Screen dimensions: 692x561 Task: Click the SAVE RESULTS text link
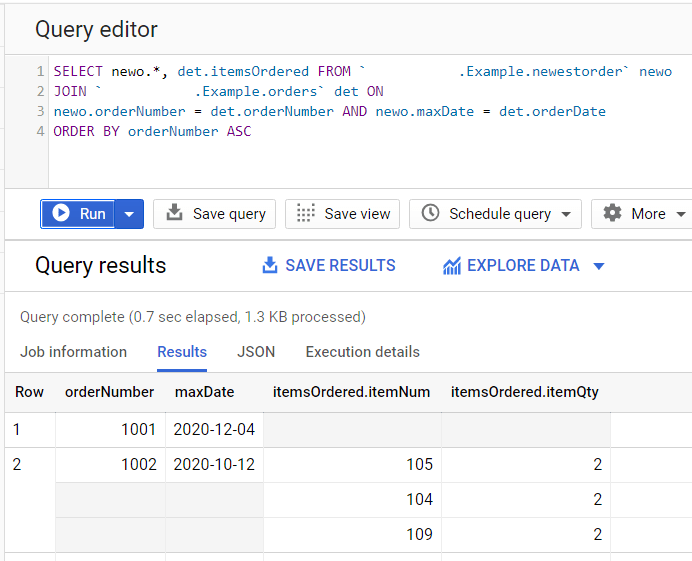(340, 265)
